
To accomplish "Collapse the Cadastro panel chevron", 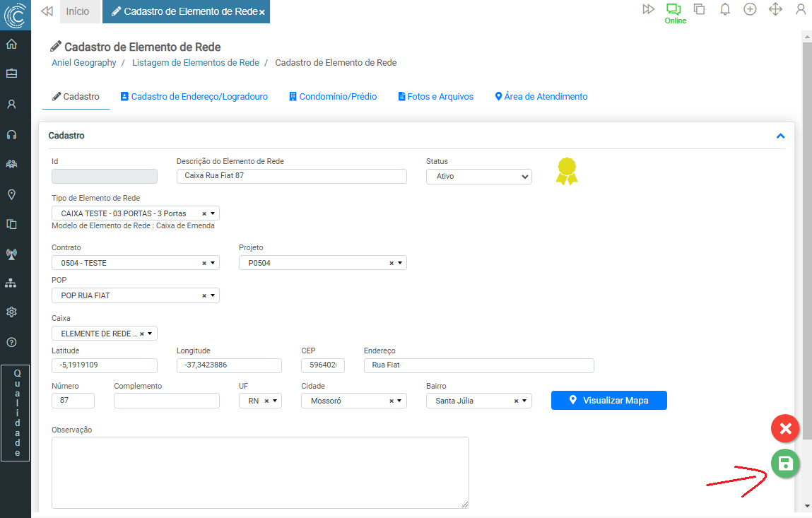I will click(x=780, y=136).
